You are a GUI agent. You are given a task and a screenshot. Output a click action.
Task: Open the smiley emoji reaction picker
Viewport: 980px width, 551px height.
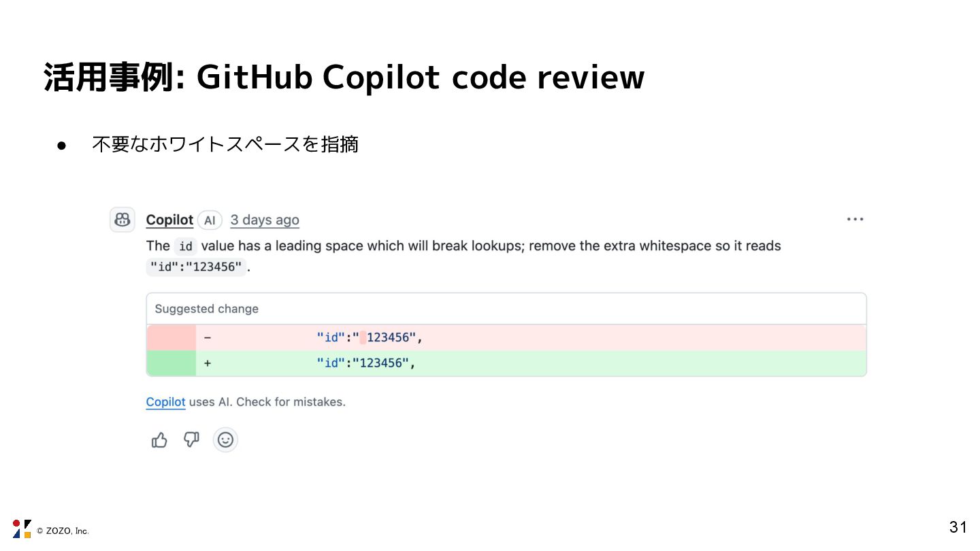[x=225, y=440]
